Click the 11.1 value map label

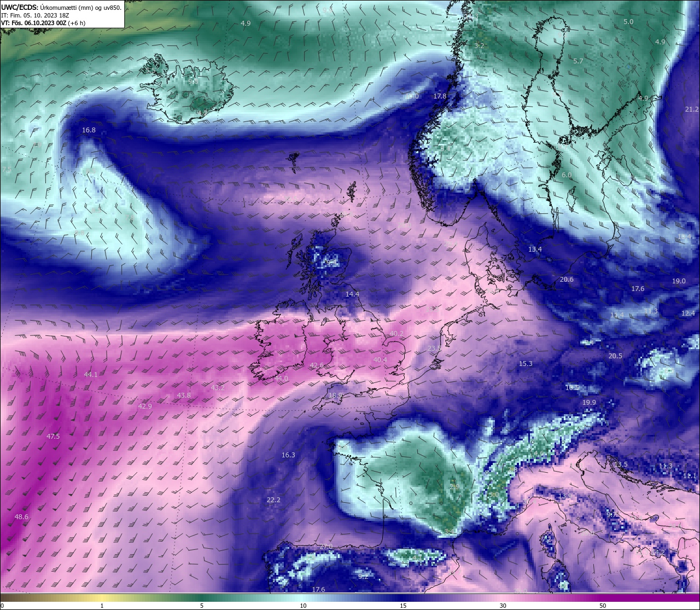point(690,476)
